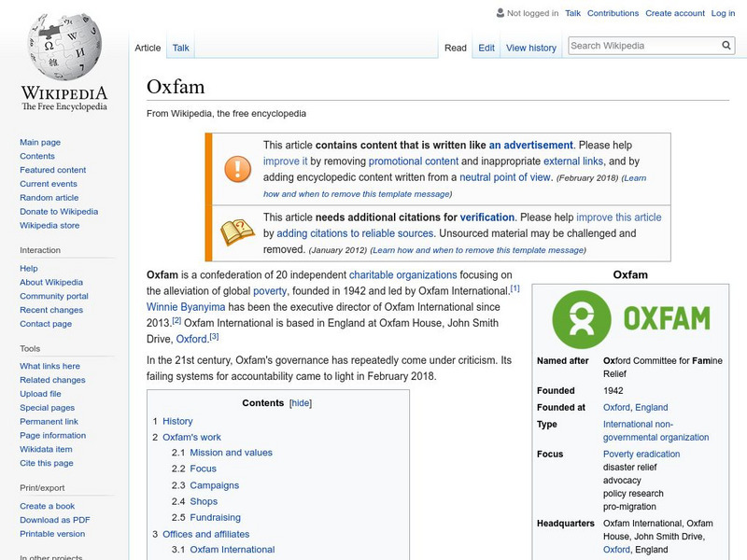
Task: Click What links here tool
Action: (49, 366)
